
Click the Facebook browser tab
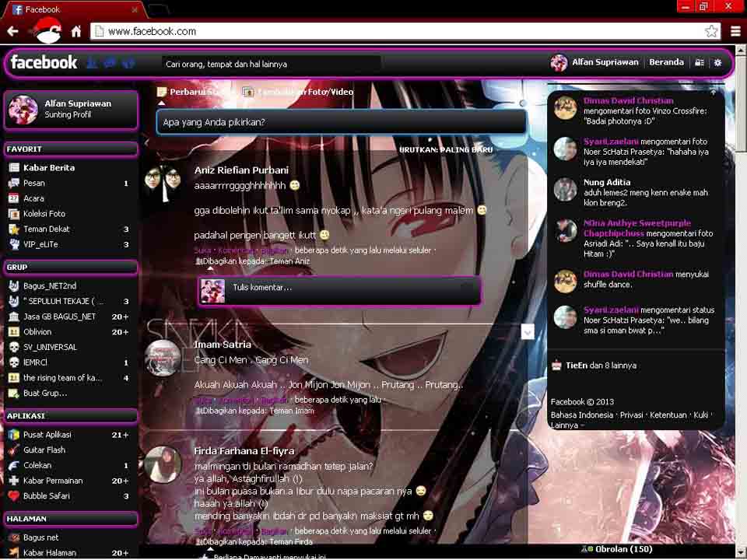pyautogui.click(x=73, y=9)
